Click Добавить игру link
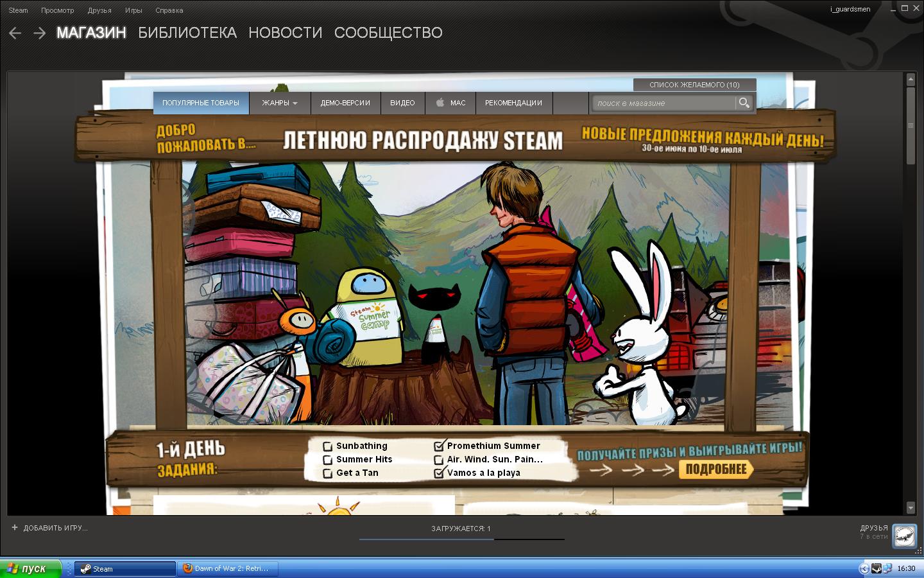The image size is (924, 578). point(55,528)
